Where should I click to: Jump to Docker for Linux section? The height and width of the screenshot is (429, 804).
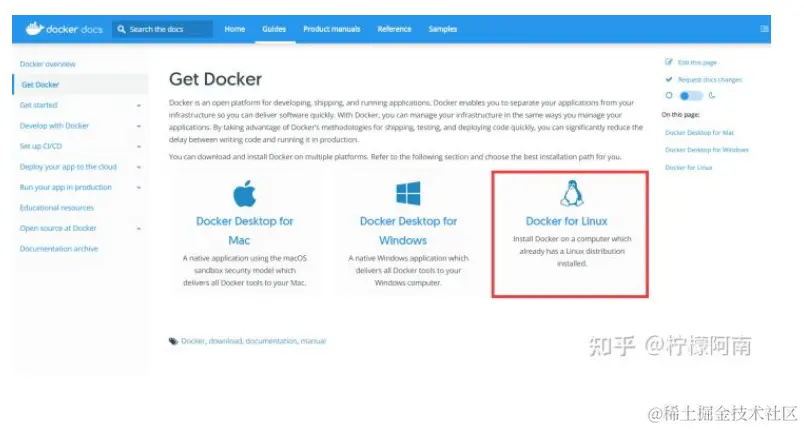[x=689, y=168]
